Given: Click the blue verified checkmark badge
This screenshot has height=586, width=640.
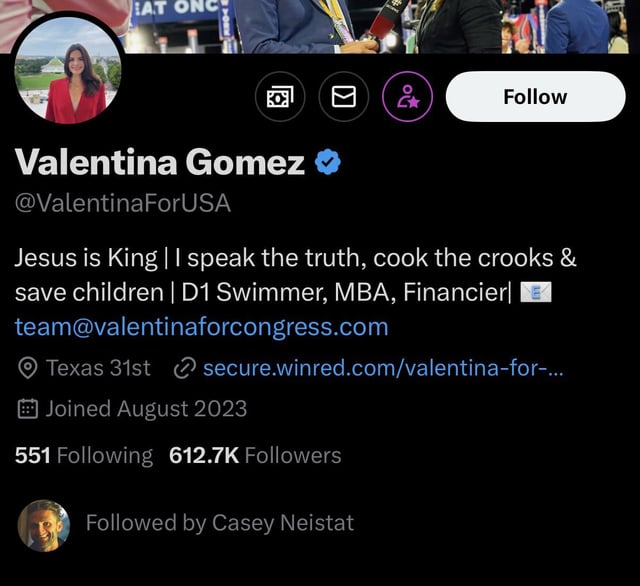Looking at the screenshot, I should click(x=328, y=162).
